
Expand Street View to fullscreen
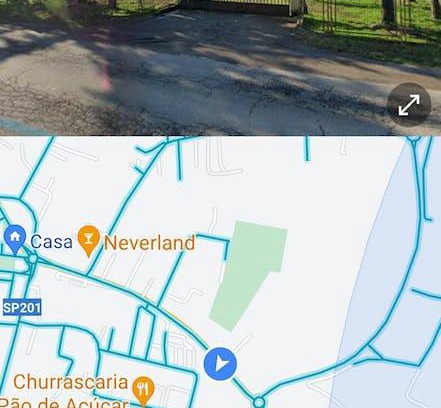point(409,105)
